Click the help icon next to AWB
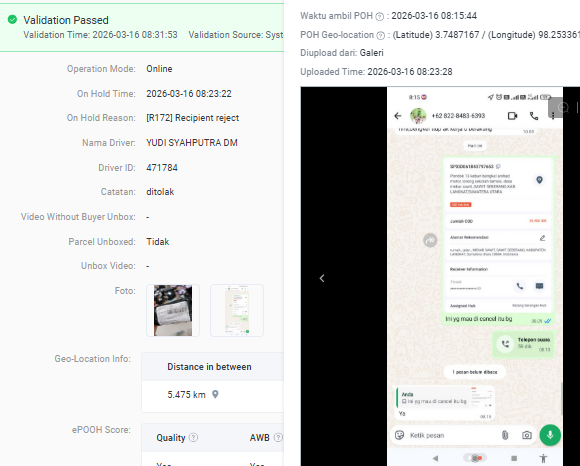580x466 pixels. click(x=278, y=438)
